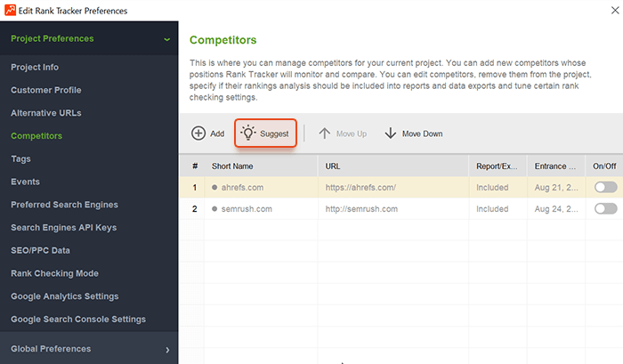Open Google Analytics Settings
This screenshot has height=364, width=623.
pos(65,296)
